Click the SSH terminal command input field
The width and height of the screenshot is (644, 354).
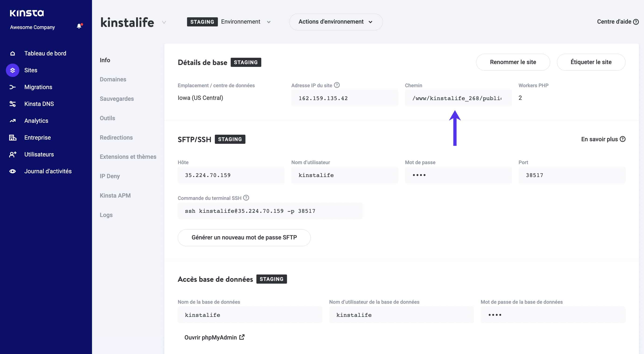271,211
